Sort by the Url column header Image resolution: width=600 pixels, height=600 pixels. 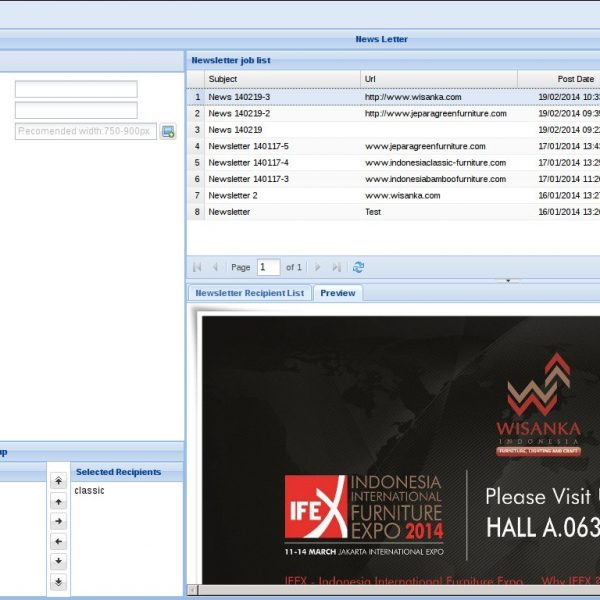coord(439,79)
